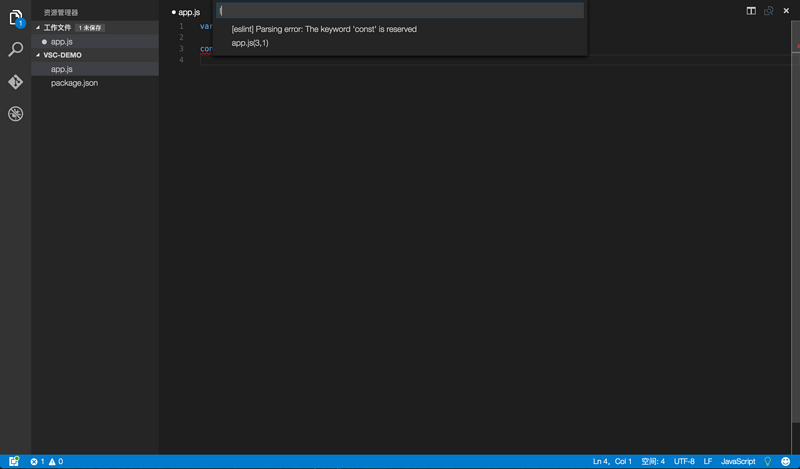800x469 pixels.
Task: Open package.json file
Action: pyautogui.click(x=95, y=83)
